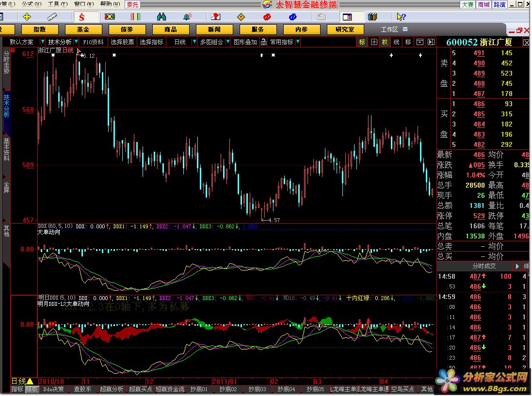532x396 pixels.
Task: Click the blue circular phi icon
Action: [293, 16]
